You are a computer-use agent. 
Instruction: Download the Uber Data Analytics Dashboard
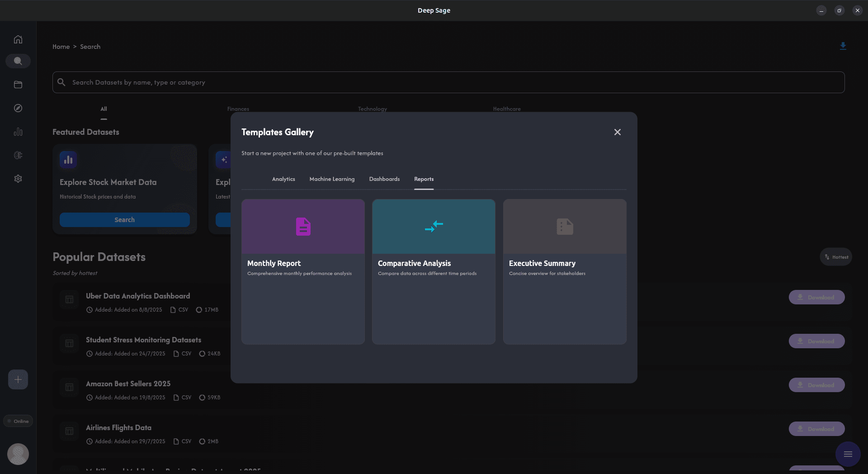tap(816, 297)
